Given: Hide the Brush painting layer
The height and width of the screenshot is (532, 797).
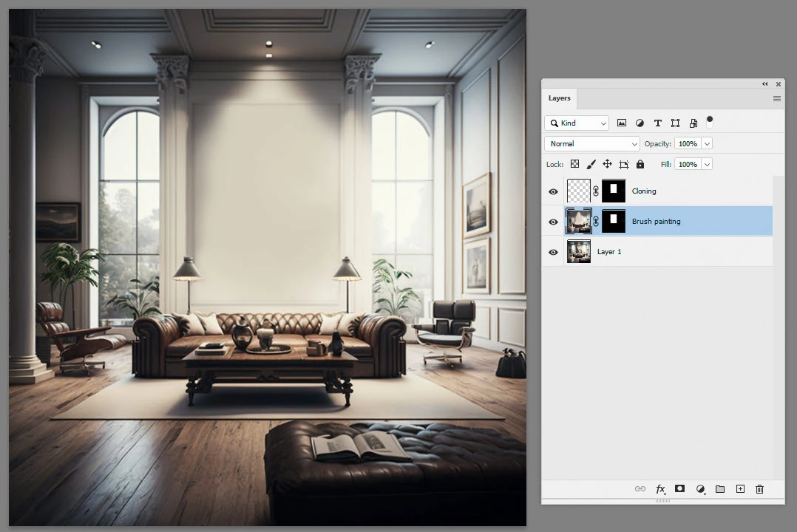Looking at the screenshot, I should click(x=554, y=222).
